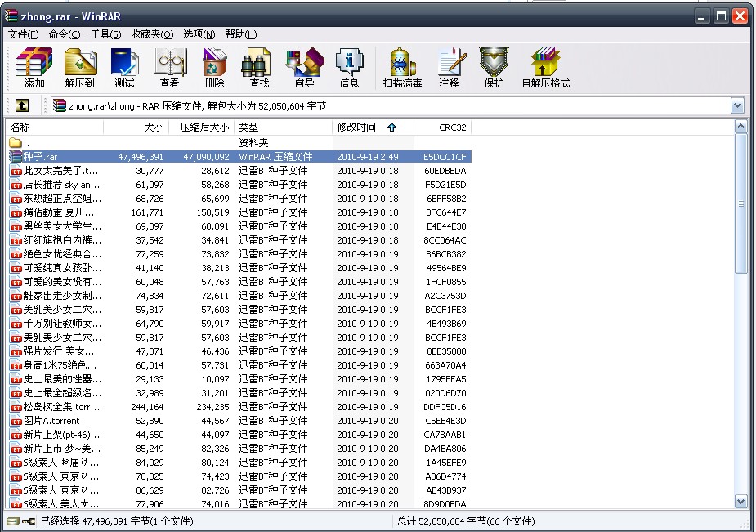756x532 pixels.
Task: Click the file list scrollbar up arrow
Action: [741, 127]
